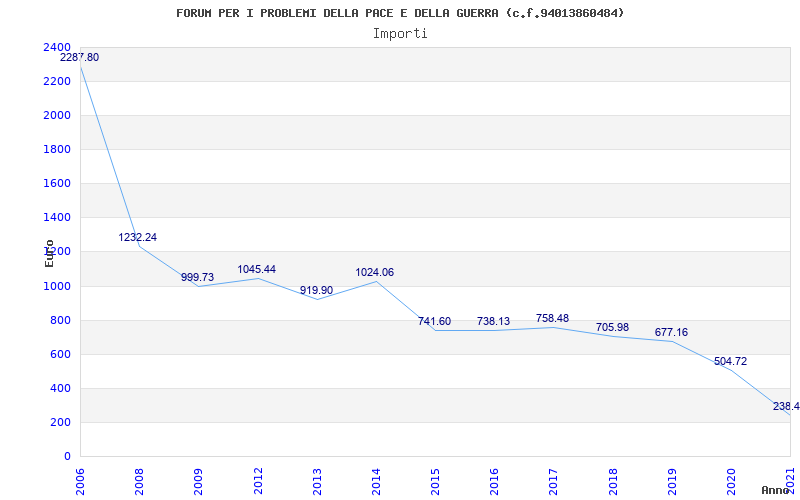The width and height of the screenshot is (800, 500).
Task: Click the y-axis value 2200
Action: tap(57, 82)
